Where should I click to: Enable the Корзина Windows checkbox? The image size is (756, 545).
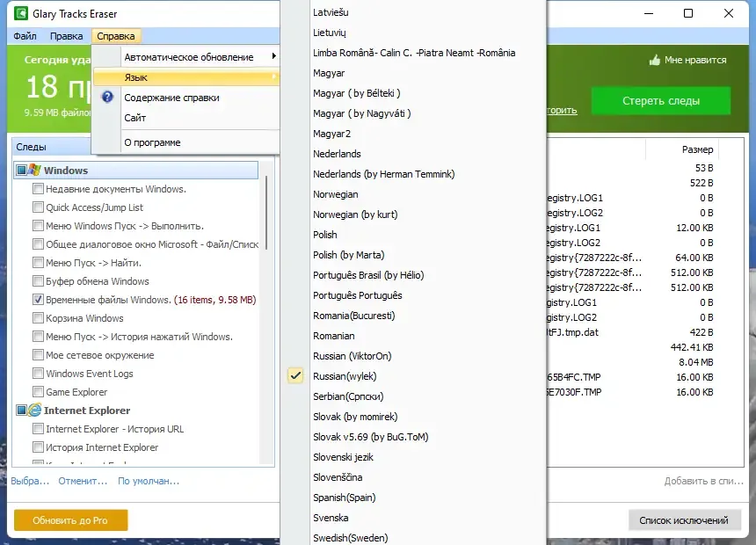(38, 318)
